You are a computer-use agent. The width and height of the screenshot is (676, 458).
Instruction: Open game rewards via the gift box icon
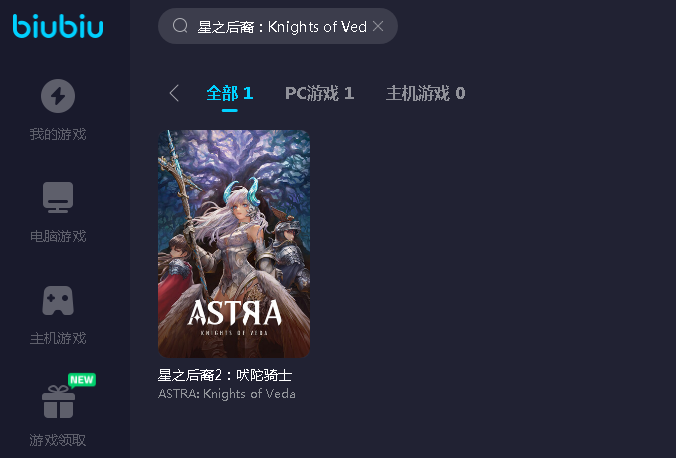click(59, 402)
